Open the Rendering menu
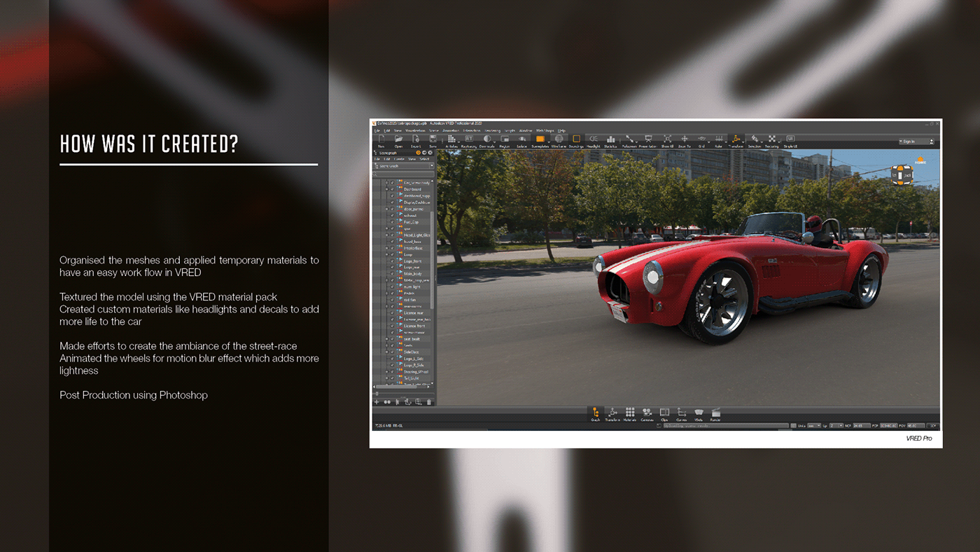980x552 pixels. (x=492, y=130)
